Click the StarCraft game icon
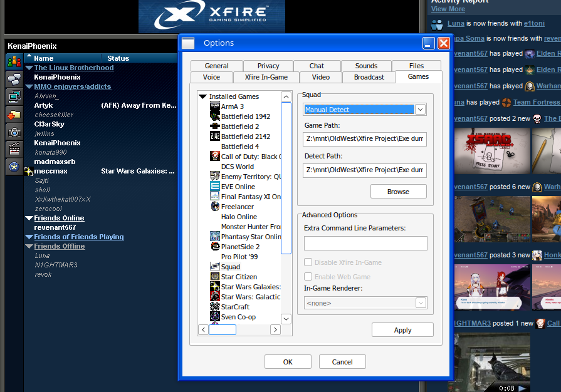 tap(214, 306)
